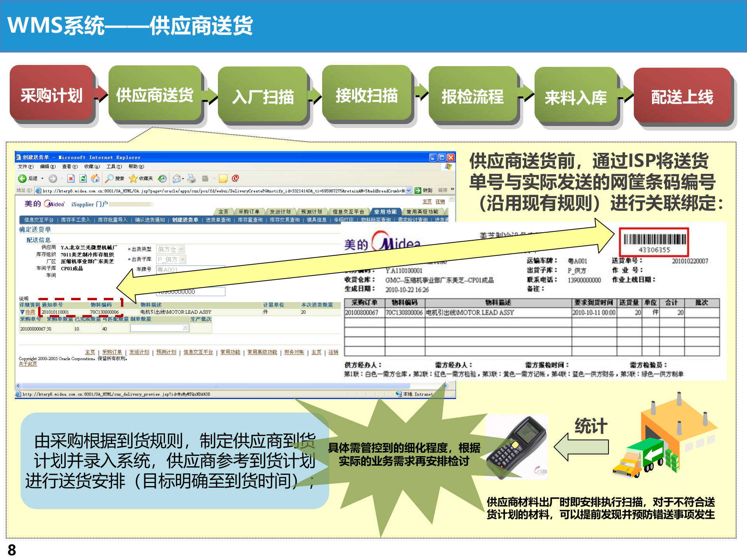The height and width of the screenshot is (560, 747).
Task: Switch to the 采购订单 tab
Action: click(x=249, y=211)
